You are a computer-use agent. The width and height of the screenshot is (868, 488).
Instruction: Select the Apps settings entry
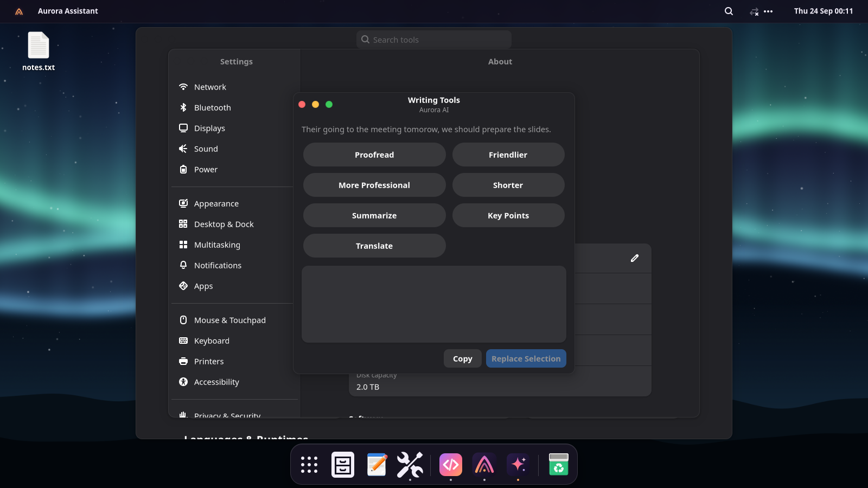[x=233, y=286]
